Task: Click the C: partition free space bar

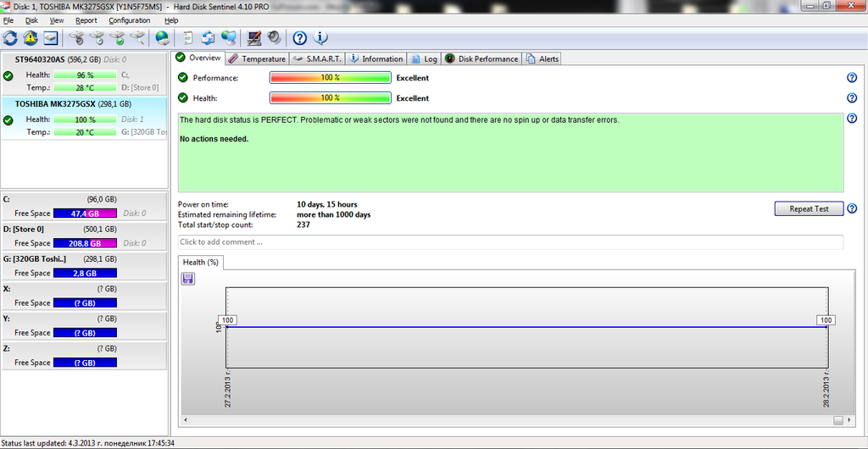Action: coord(85,213)
